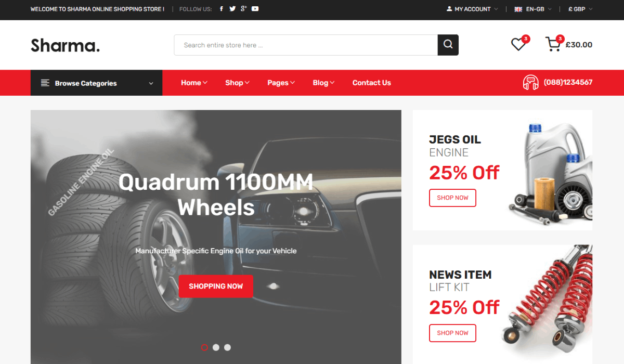The image size is (624, 364).
Task: Click Shop Now under Jegs Oil Engine
Action: pos(452,198)
